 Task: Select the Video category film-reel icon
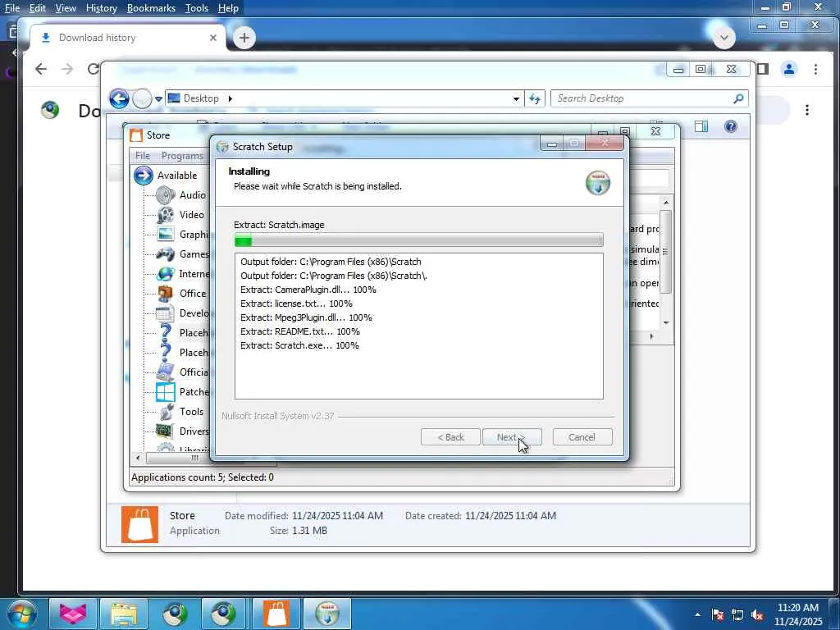(x=166, y=215)
